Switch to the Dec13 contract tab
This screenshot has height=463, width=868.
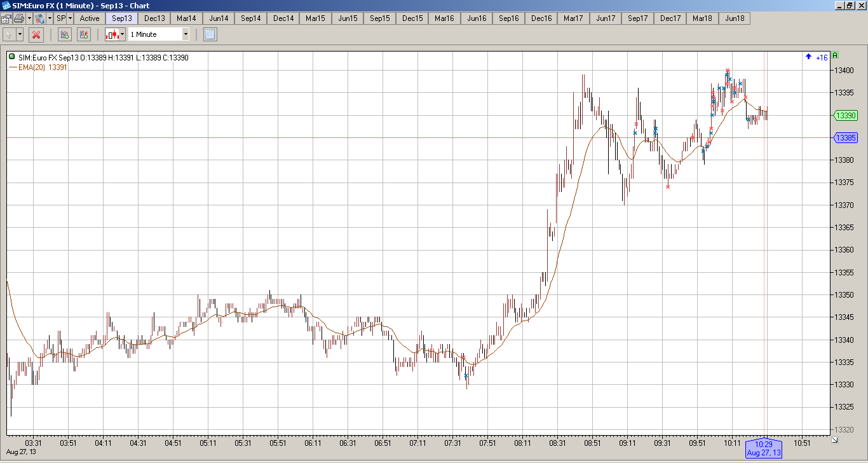[154, 18]
